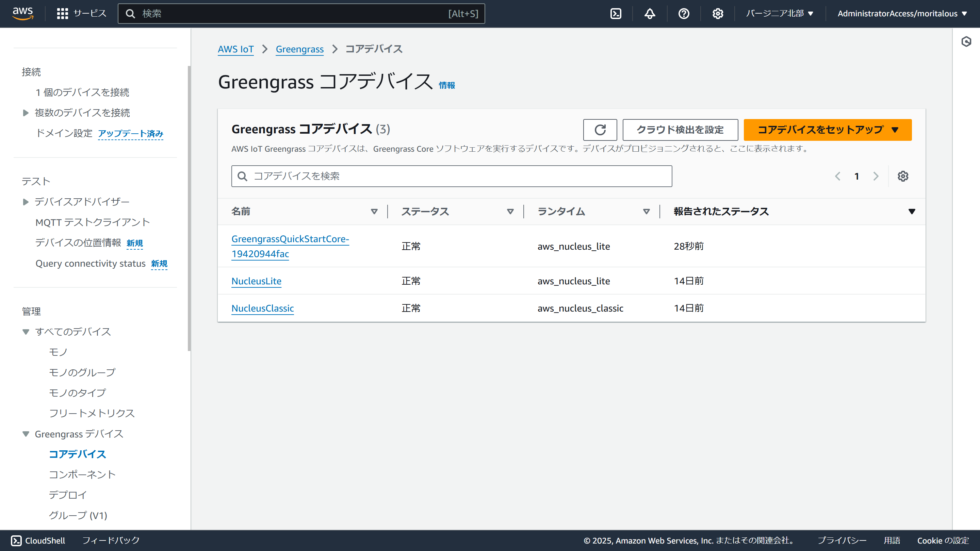Open the services grid menu icon
The width and height of the screenshot is (980, 551).
[x=62, y=14]
